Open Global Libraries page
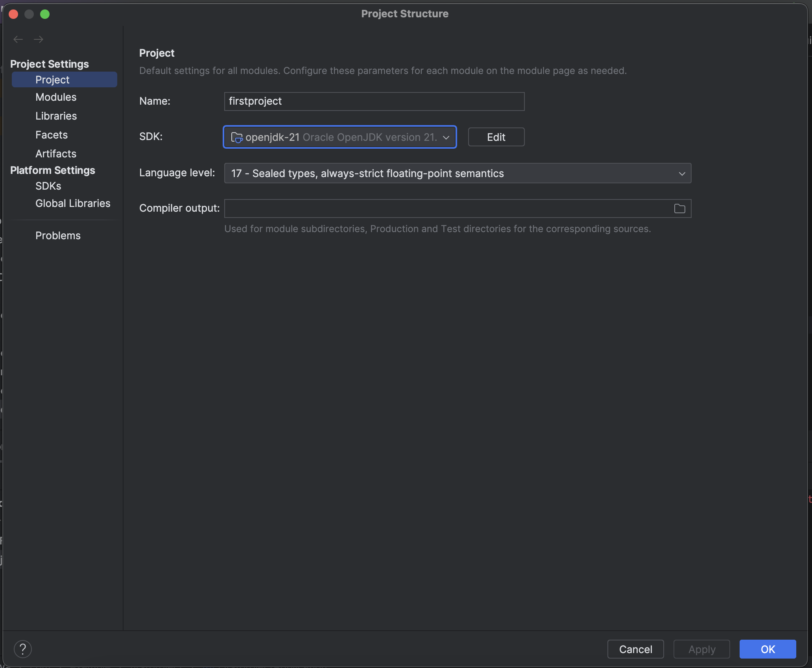 (73, 203)
